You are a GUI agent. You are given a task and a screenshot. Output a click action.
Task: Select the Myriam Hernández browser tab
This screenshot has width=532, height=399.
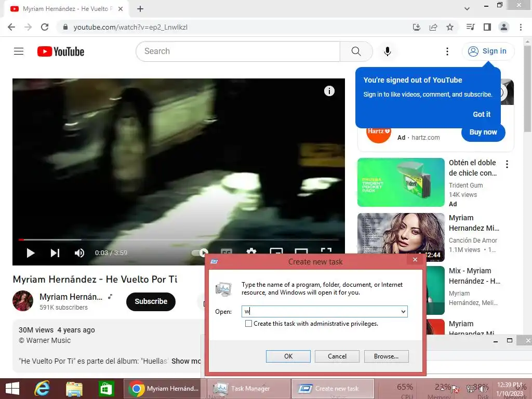click(66, 9)
